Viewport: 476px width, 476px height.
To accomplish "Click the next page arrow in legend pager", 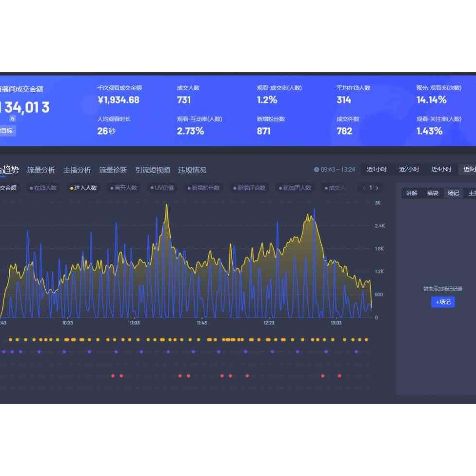I will [x=377, y=188].
